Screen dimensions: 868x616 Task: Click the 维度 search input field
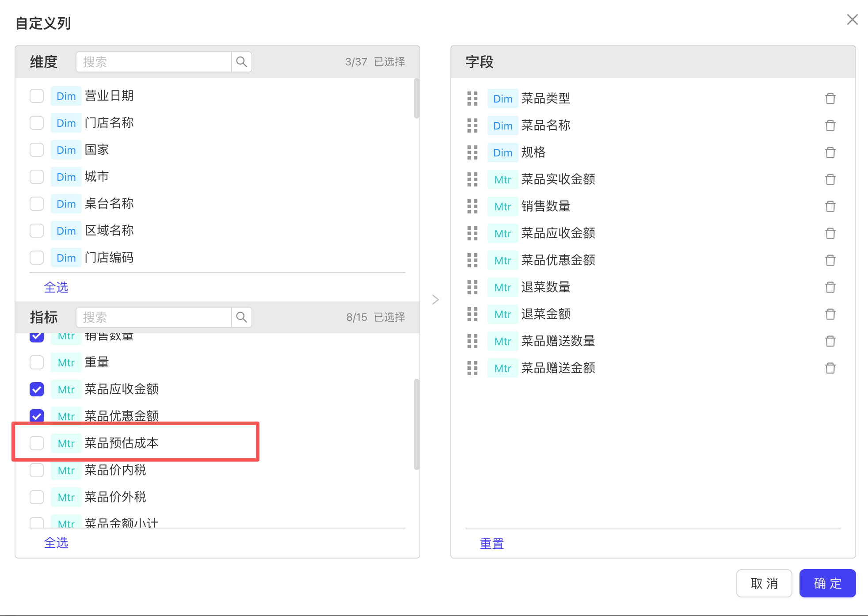pos(154,62)
